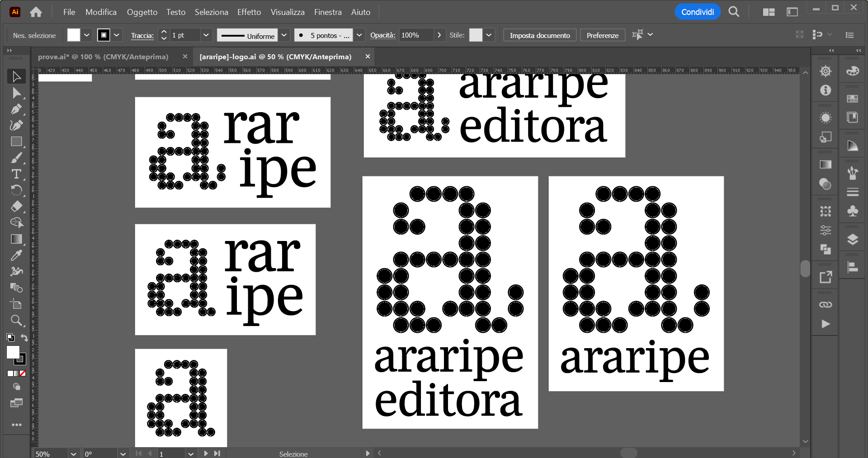Open the fill color dropdown arrow
The height and width of the screenshot is (458, 868).
[87, 35]
